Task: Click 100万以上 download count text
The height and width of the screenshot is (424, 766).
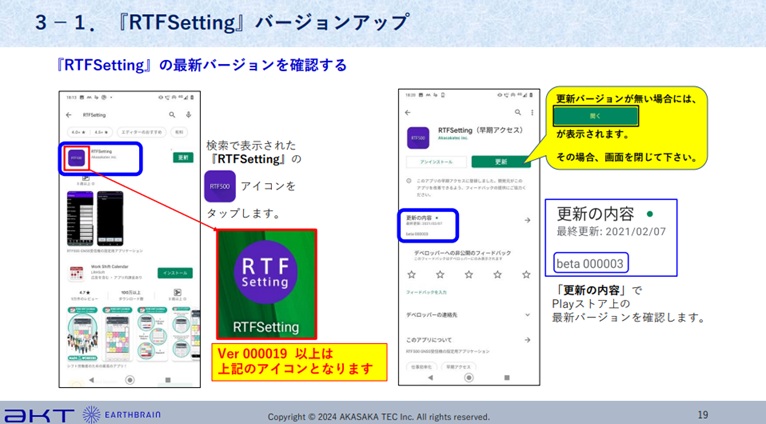Action: click(131, 293)
